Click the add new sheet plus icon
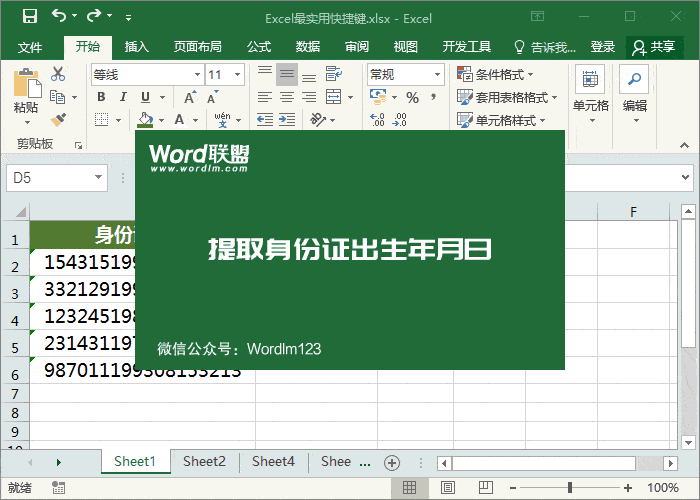Screen dimensions: 700x500 pyautogui.click(x=392, y=462)
